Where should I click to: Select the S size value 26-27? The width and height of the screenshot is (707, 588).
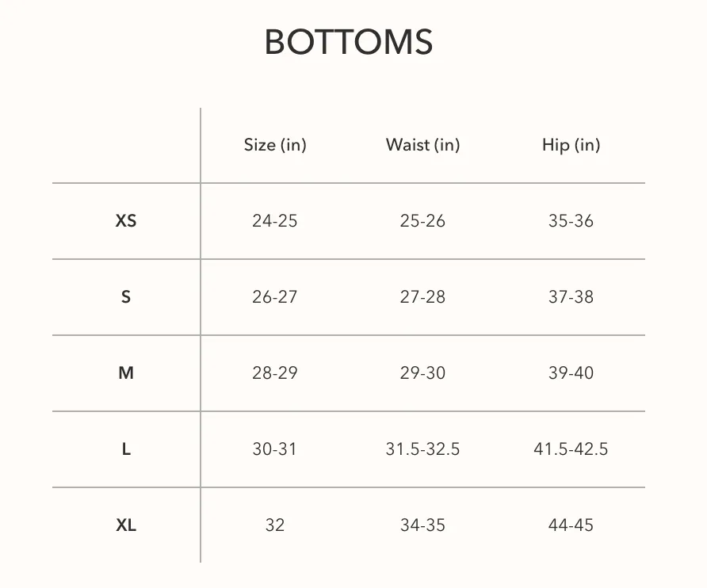tap(274, 297)
